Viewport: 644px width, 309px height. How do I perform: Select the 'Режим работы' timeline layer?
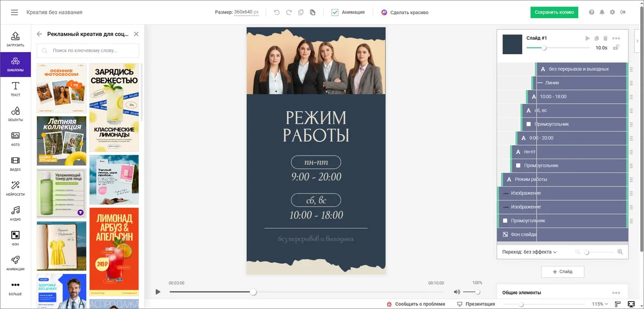pyautogui.click(x=564, y=179)
